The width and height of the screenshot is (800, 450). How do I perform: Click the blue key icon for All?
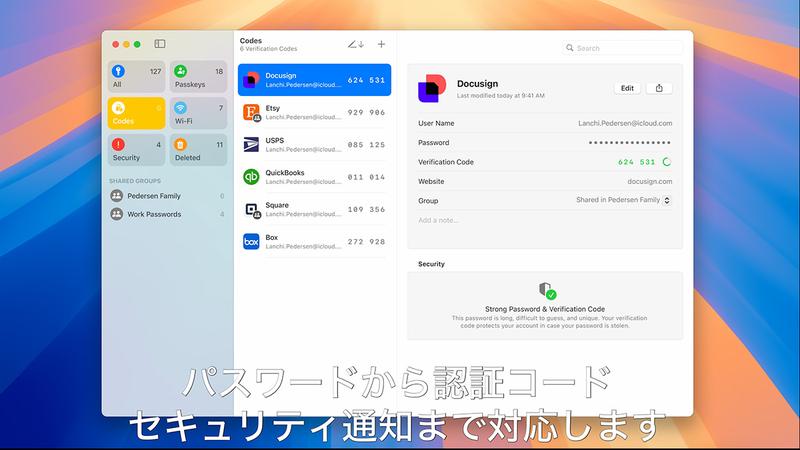click(x=118, y=71)
